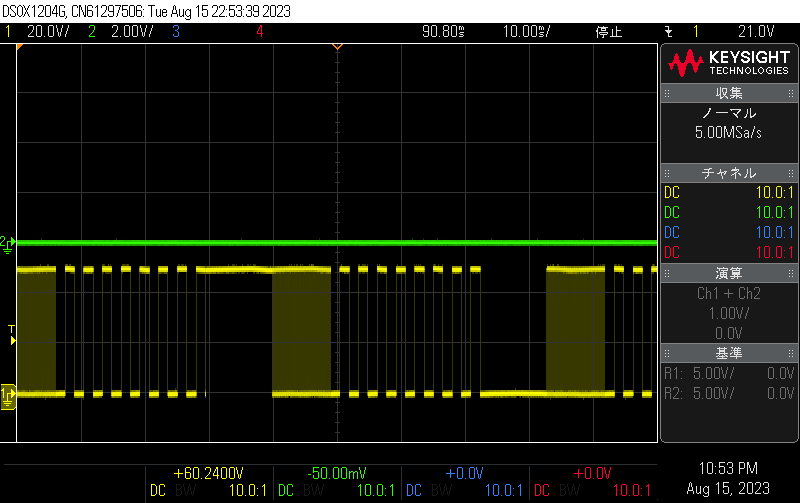Open the 収集 acquisition panel header
This screenshot has width=800, height=503.
728,93
